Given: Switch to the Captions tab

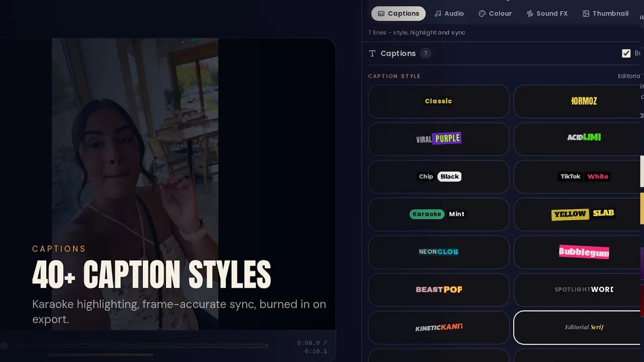Looking at the screenshot, I should click(398, 14).
